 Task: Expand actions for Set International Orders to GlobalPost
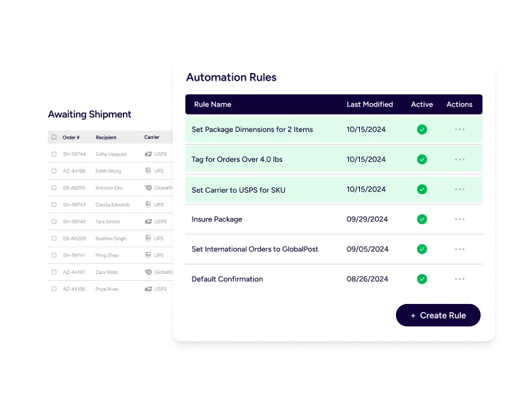(x=460, y=249)
